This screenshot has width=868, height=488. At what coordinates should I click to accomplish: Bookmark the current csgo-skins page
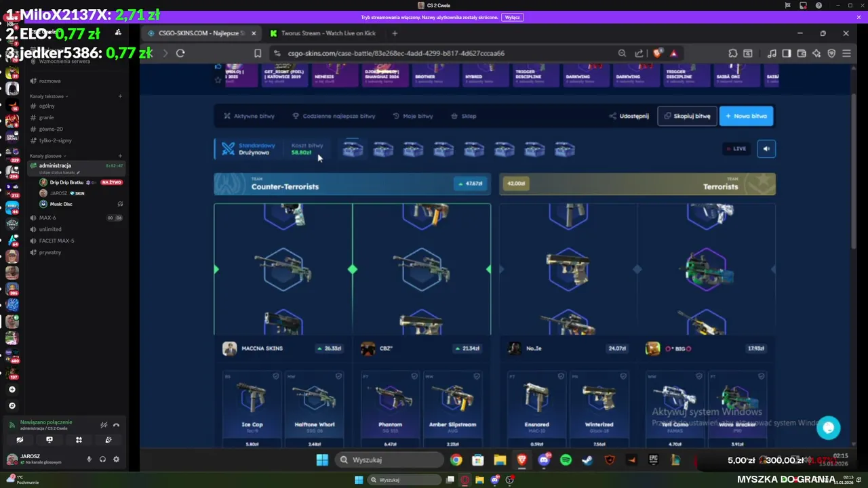coord(258,53)
